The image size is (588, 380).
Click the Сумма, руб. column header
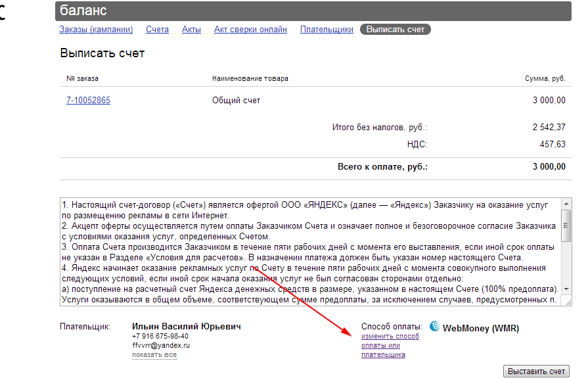pyautogui.click(x=545, y=78)
